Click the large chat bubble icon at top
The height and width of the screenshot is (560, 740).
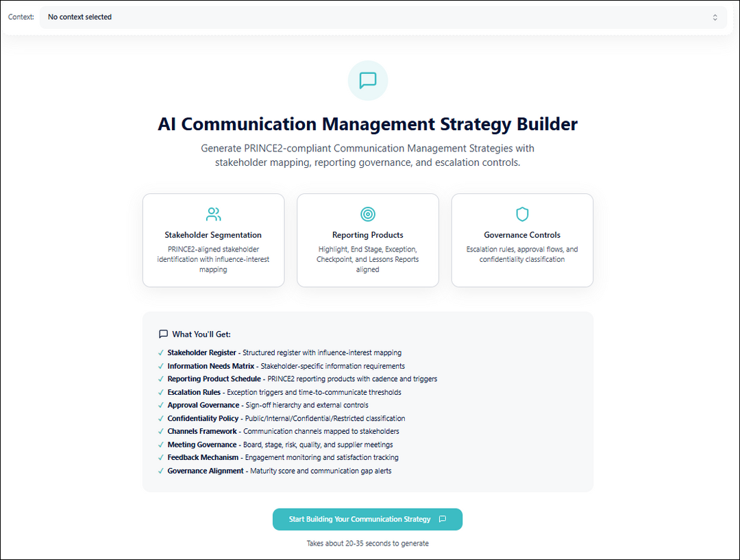[x=368, y=81]
